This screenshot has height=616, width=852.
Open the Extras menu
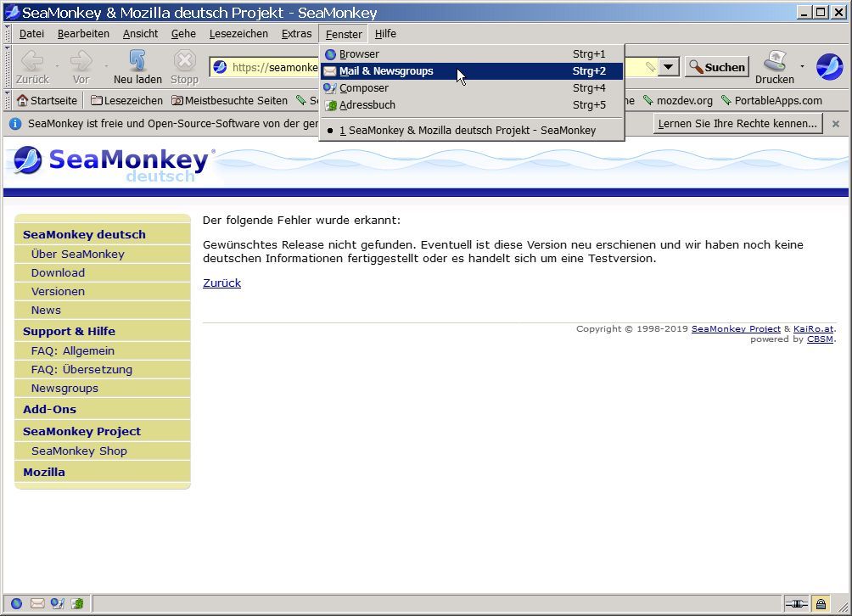[x=296, y=34]
